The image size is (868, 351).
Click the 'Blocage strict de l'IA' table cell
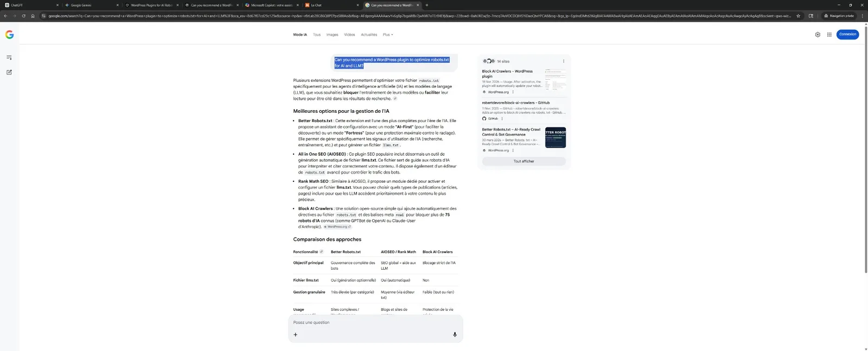pyautogui.click(x=439, y=263)
